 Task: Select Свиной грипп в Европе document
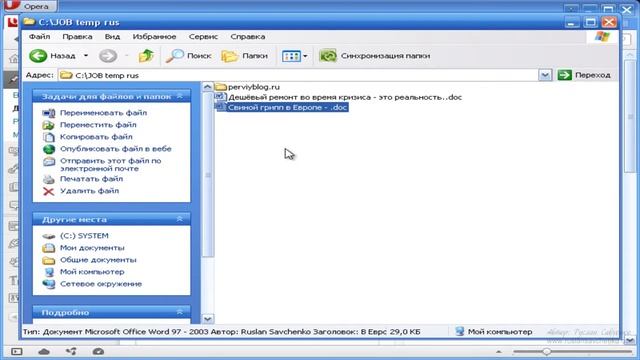pyautogui.click(x=287, y=107)
